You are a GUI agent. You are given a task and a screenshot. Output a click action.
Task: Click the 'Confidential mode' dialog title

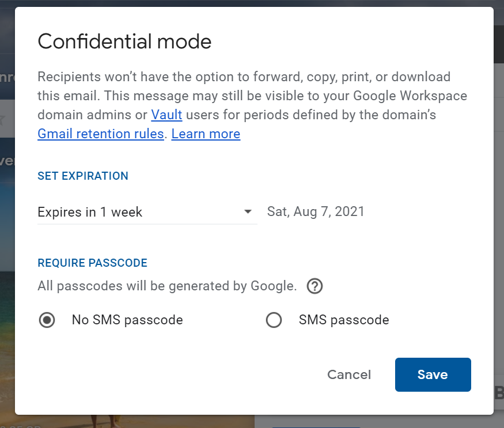[x=125, y=41]
